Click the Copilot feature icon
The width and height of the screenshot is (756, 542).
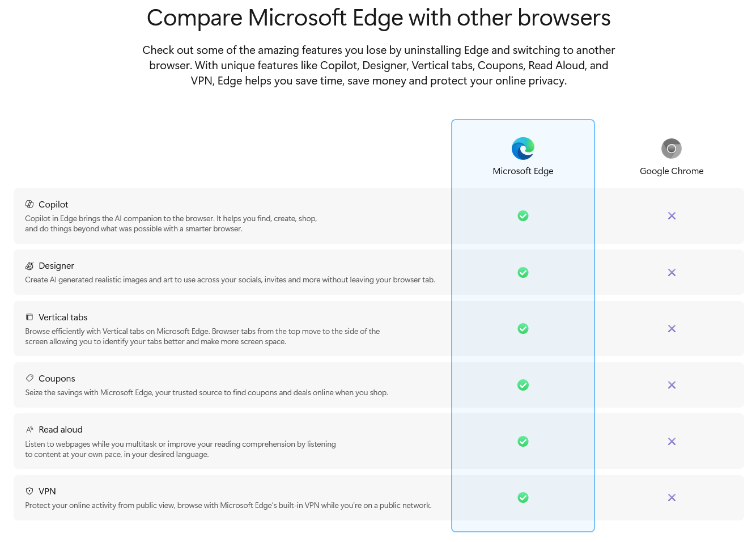[29, 204]
